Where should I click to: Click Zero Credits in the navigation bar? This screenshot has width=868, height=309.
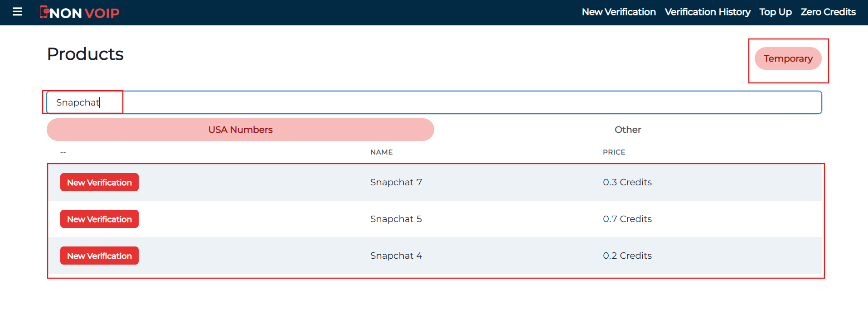828,12
